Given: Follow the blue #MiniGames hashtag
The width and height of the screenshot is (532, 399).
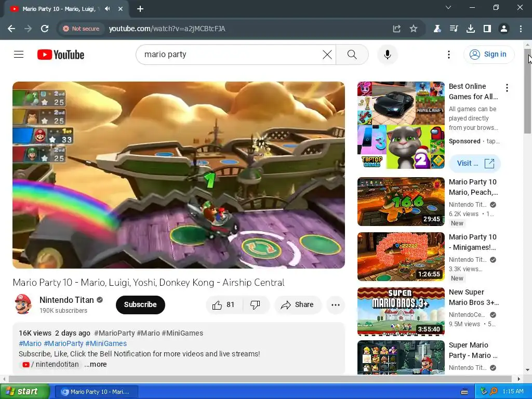Looking at the screenshot, I should click(x=106, y=343).
